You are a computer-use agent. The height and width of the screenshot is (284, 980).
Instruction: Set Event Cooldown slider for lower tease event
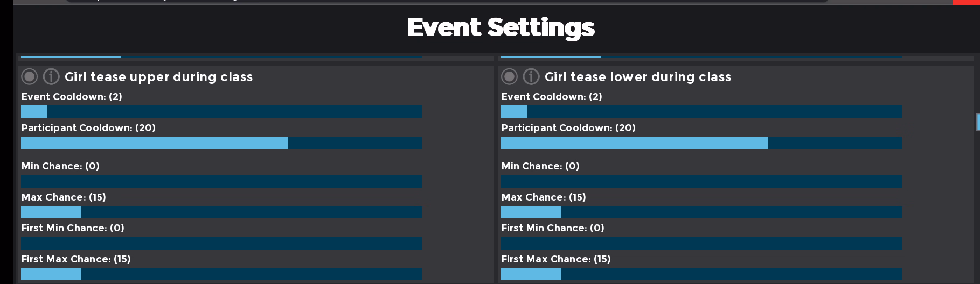[x=701, y=112]
